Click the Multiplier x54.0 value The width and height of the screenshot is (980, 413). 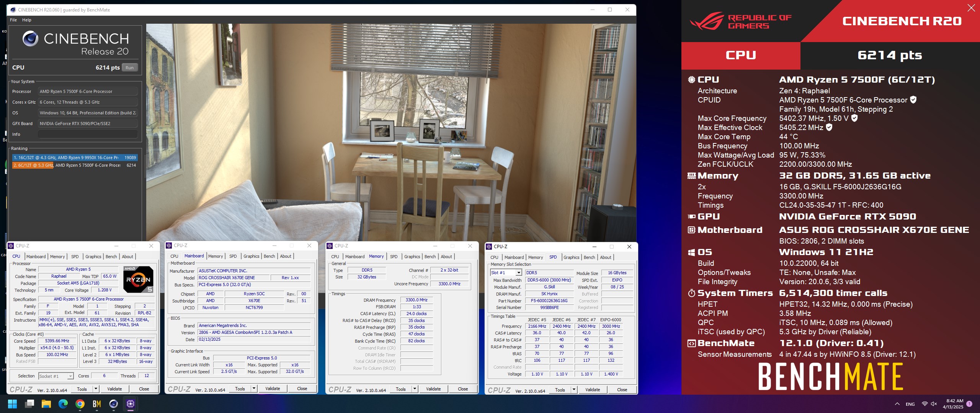57,348
